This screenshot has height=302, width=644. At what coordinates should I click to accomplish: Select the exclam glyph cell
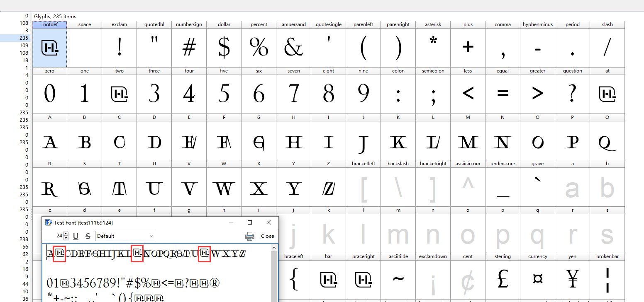[x=120, y=44]
